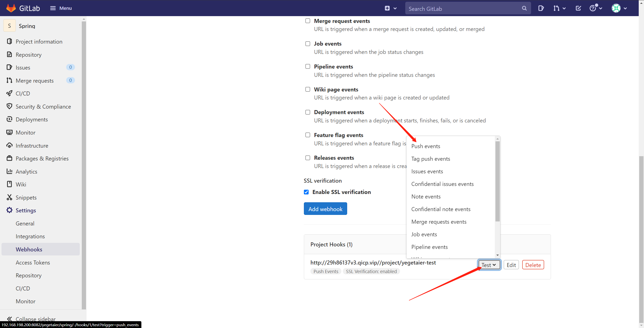644x328 pixels.
Task: Open the Issues icon in top bar
Action: point(541,8)
